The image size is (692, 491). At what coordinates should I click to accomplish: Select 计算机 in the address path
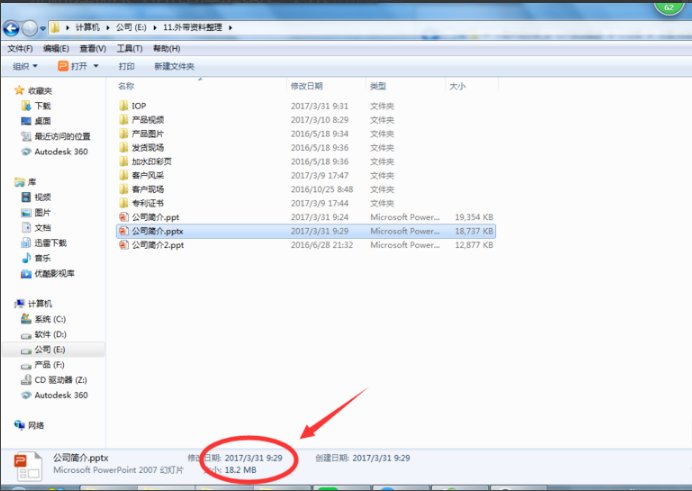pyautogui.click(x=87, y=27)
